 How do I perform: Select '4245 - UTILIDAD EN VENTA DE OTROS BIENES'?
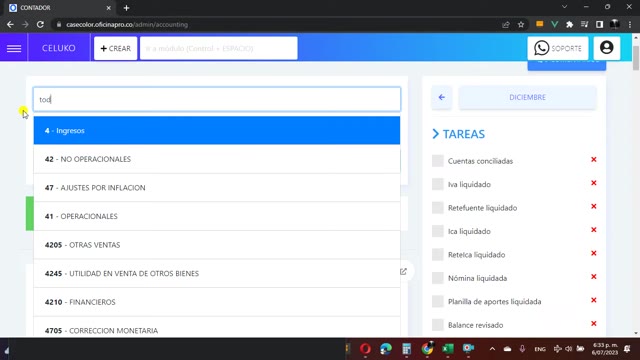[x=217, y=273]
